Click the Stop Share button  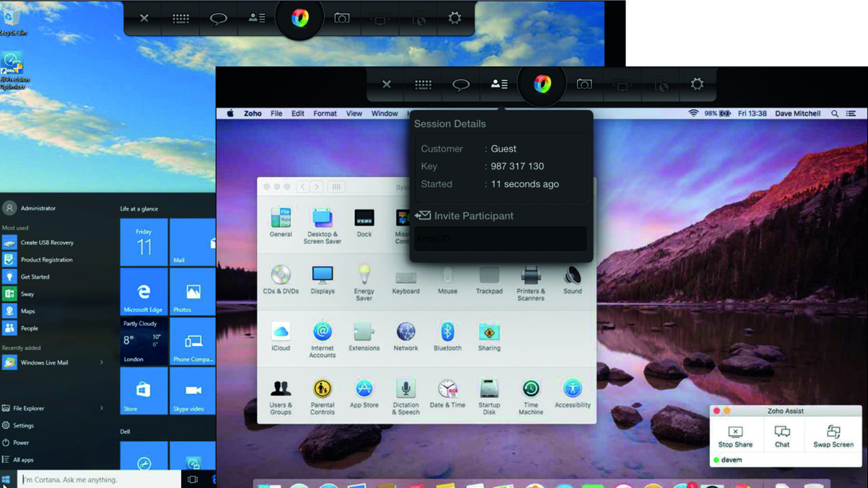(735, 436)
